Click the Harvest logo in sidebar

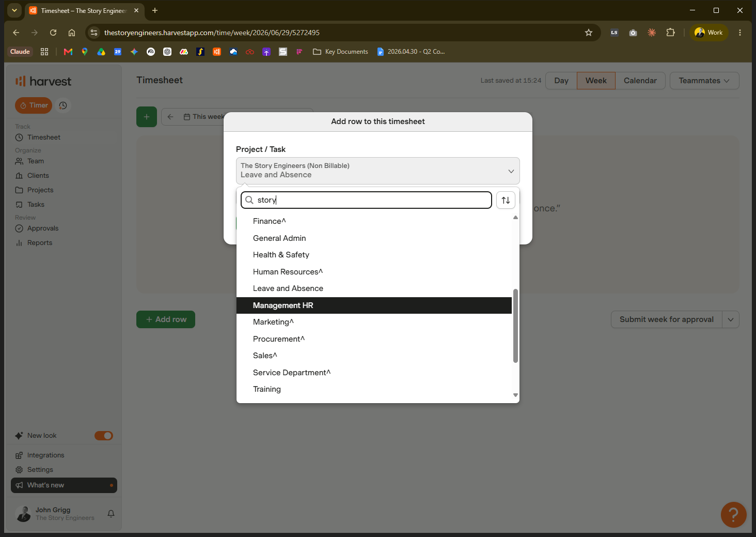(43, 81)
